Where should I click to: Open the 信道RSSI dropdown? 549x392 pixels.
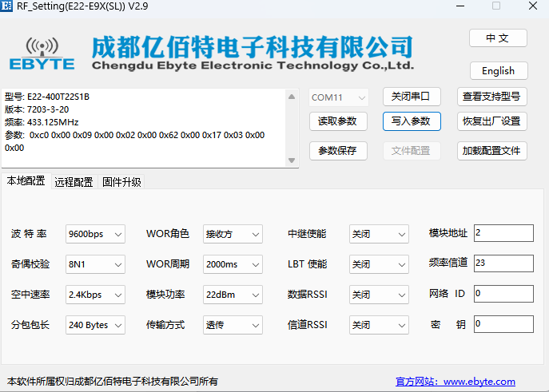coord(379,325)
